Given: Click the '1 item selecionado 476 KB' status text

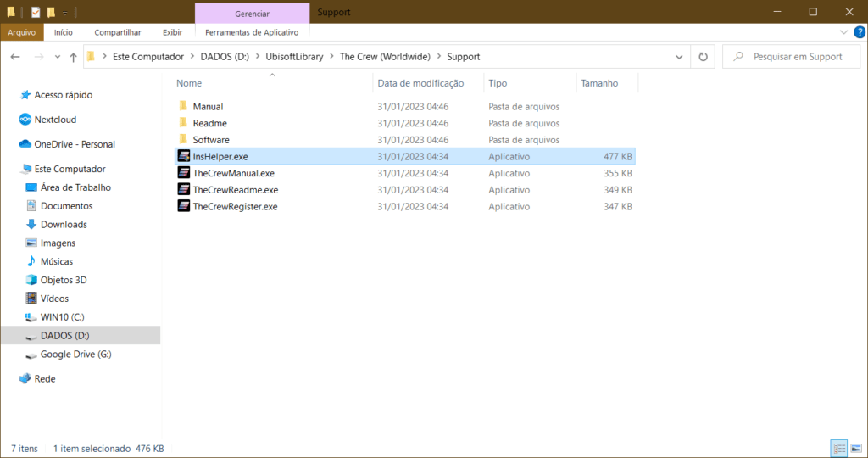Looking at the screenshot, I should coord(108,448).
